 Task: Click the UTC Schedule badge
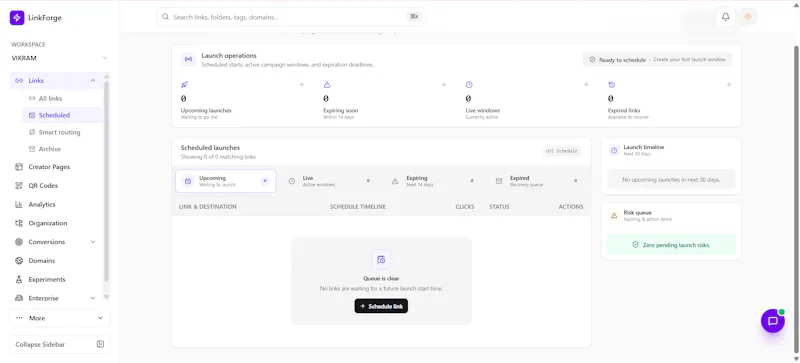click(561, 151)
